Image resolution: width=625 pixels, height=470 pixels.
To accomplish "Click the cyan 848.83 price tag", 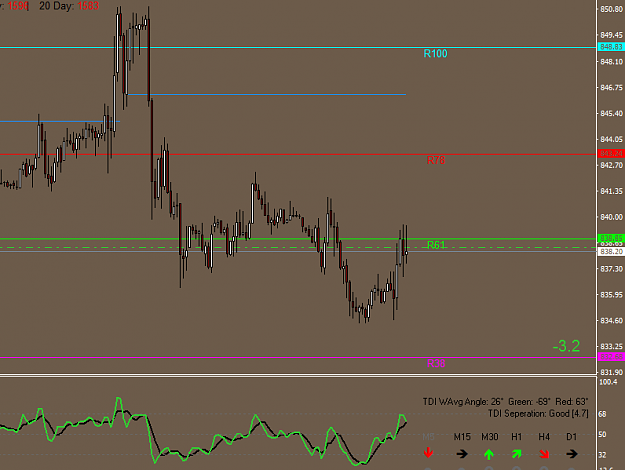I will [611, 47].
